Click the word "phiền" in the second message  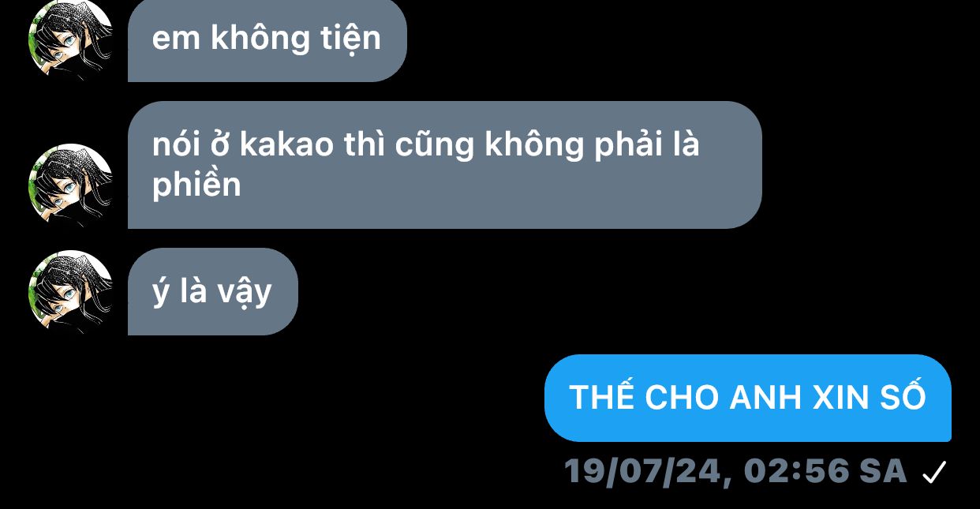196,186
